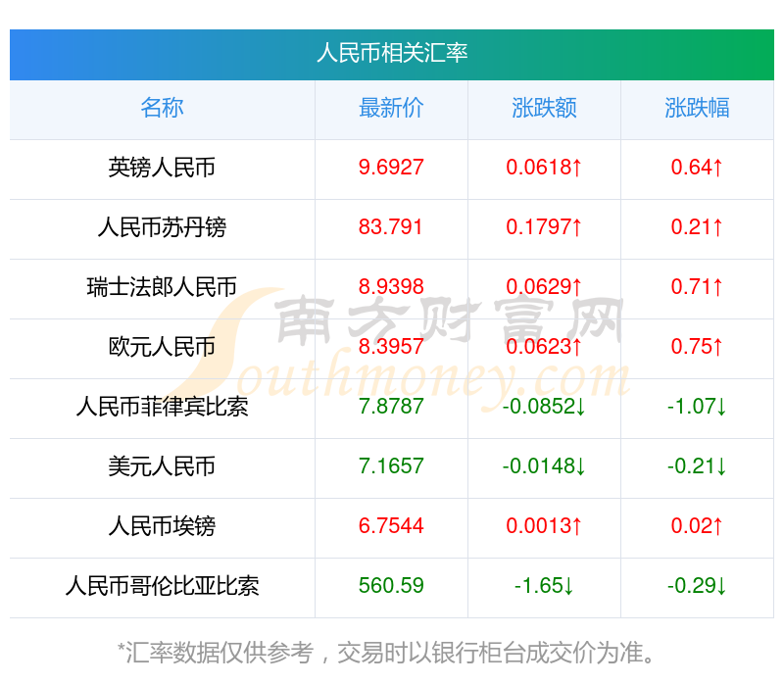Click -0.21↓ in the 美元人民币 row
Screen dimensions: 784x684
pos(697,466)
